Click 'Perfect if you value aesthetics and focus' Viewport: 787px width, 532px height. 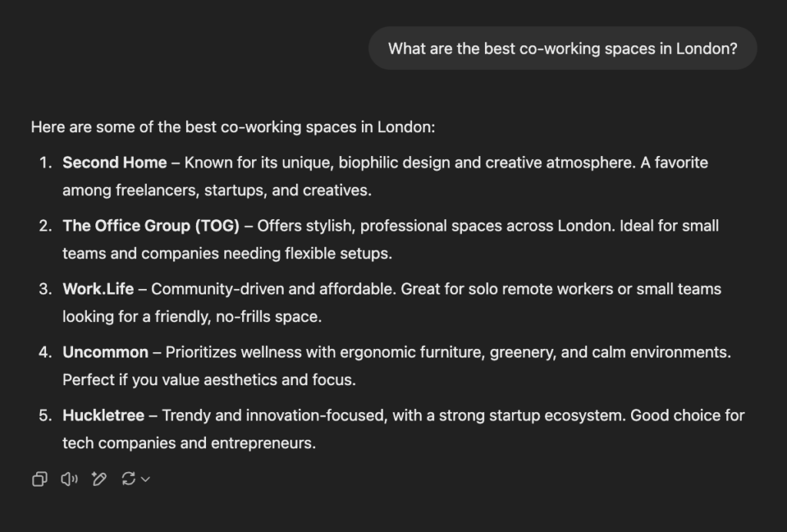pyautogui.click(x=209, y=380)
